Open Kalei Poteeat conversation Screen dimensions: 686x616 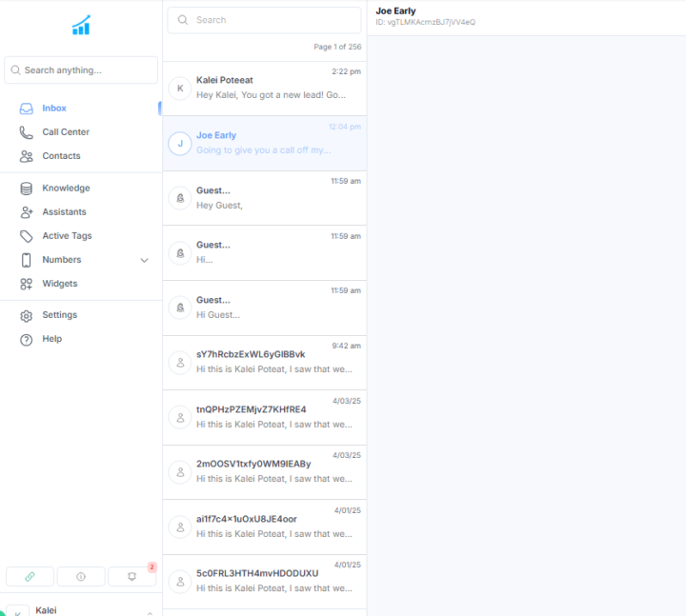click(265, 89)
